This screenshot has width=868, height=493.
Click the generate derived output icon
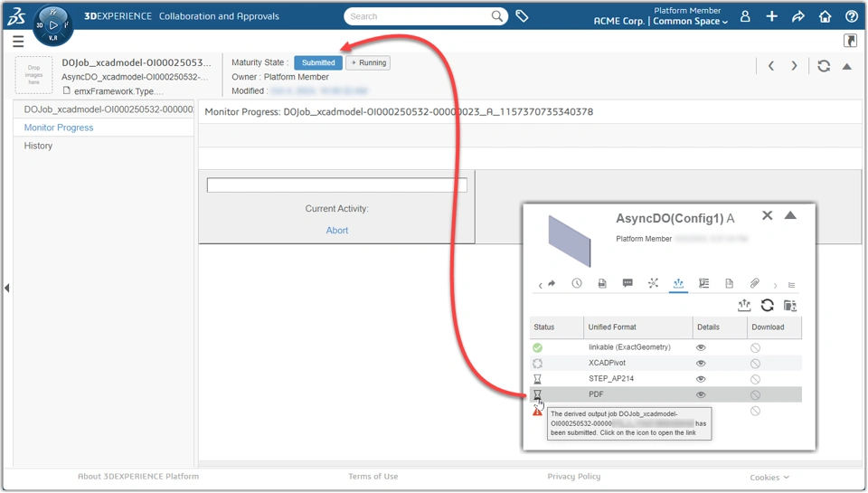(x=744, y=305)
